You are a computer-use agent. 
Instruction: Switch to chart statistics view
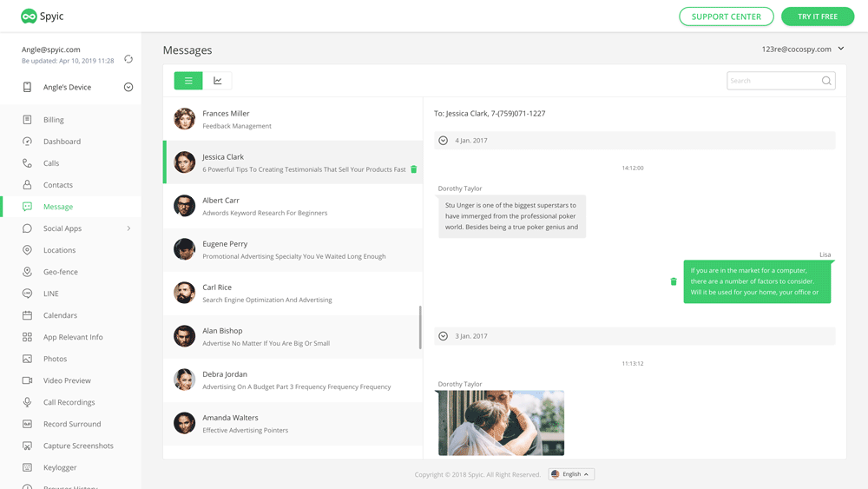coord(218,81)
